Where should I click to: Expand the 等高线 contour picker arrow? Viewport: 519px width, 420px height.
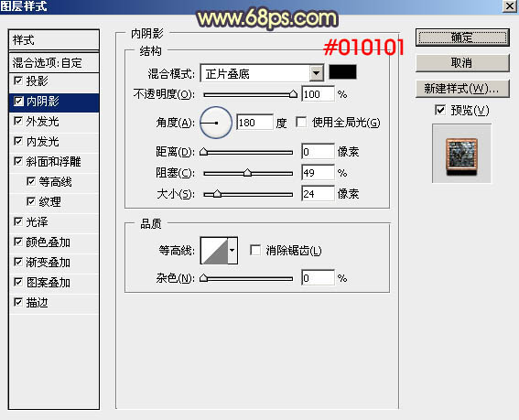232,251
